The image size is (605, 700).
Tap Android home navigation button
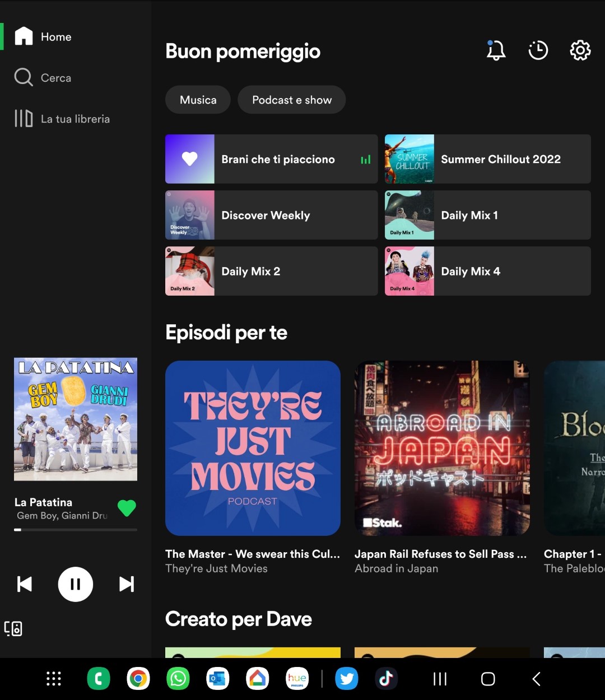pos(488,679)
